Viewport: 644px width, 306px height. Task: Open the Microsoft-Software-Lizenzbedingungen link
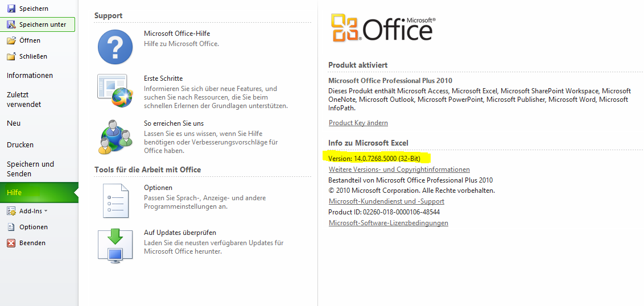click(x=389, y=223)
